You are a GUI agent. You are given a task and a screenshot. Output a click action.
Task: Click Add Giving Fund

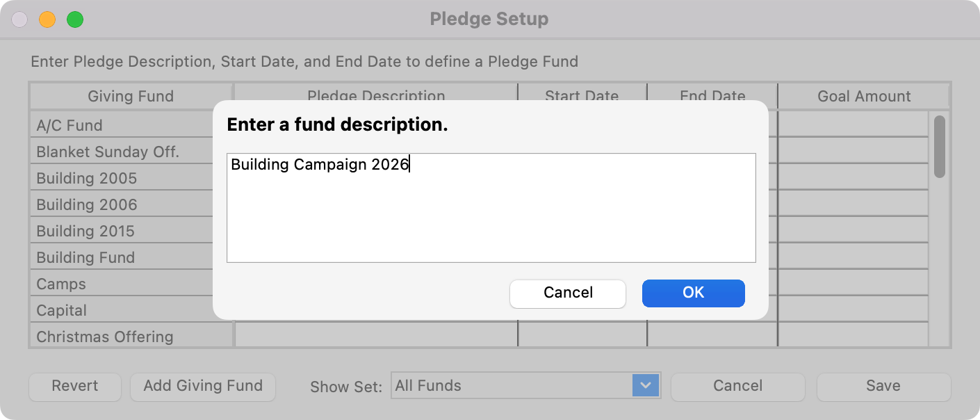pos(202,386)
